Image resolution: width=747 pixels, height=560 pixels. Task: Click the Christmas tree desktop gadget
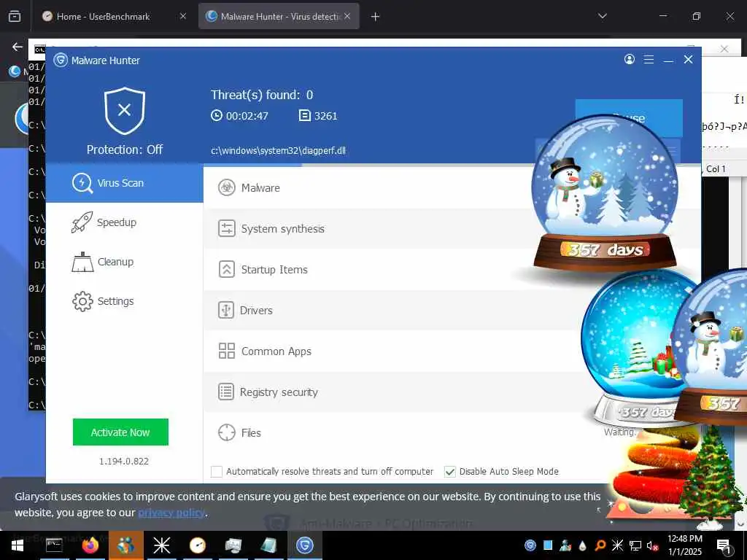pos(710,478)
